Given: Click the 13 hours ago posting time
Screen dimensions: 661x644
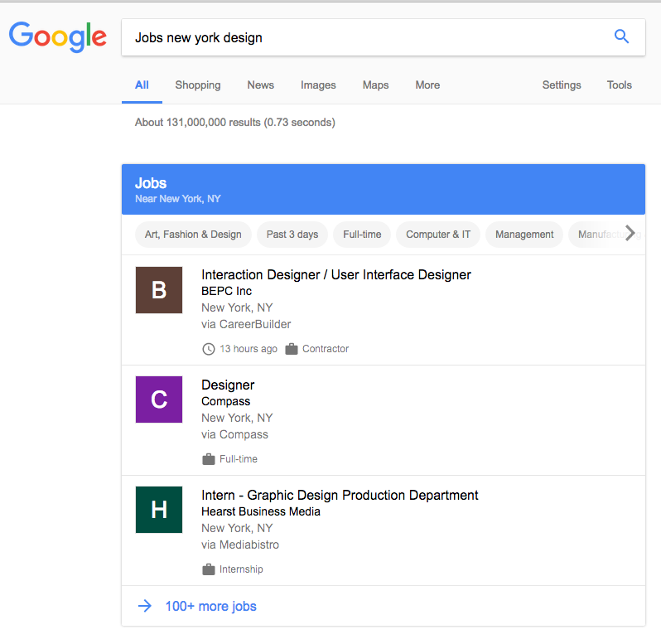Looking at the screenshot, I should click(x=248, y=349).
